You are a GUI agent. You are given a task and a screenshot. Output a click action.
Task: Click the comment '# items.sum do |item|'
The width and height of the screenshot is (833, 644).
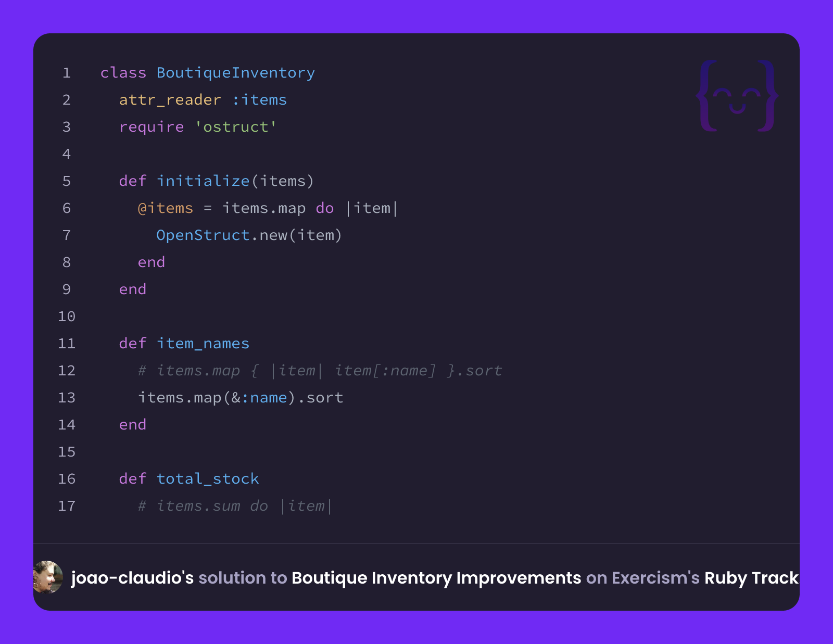coord(235,506)
